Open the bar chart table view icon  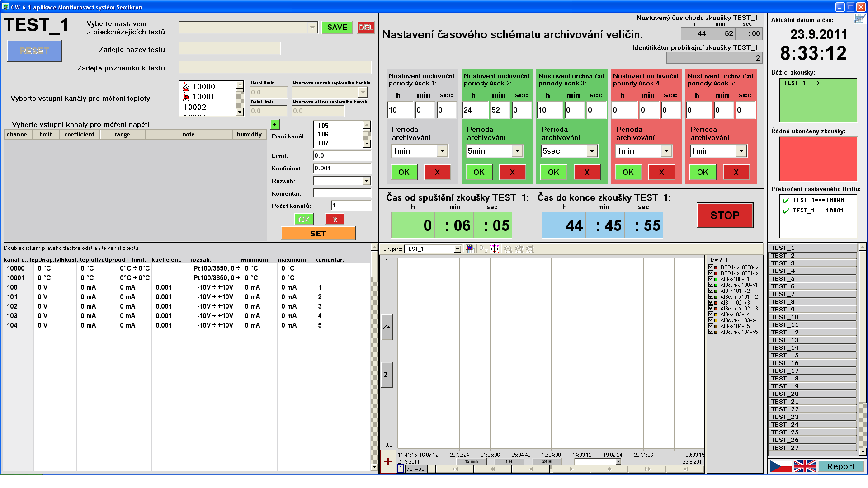[x=470, y=249]
